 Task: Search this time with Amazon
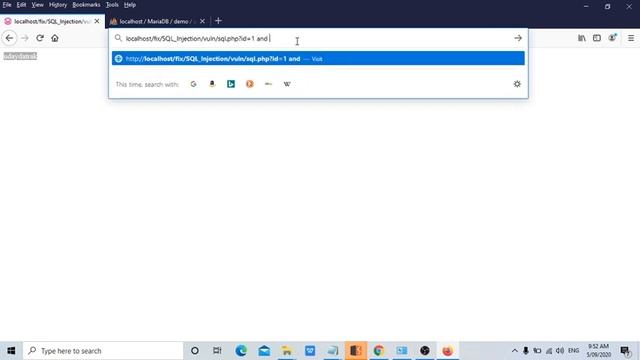tap(212, 84)
